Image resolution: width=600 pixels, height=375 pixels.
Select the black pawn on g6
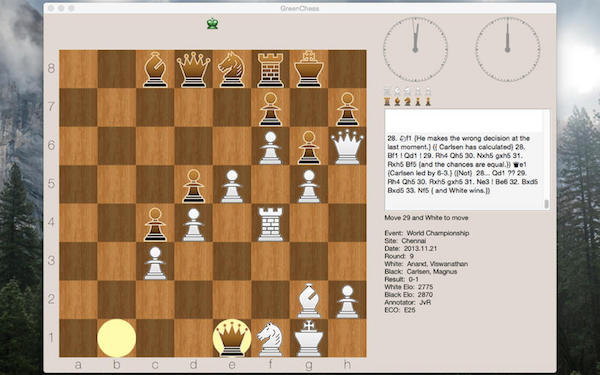(x=309, y=148)
